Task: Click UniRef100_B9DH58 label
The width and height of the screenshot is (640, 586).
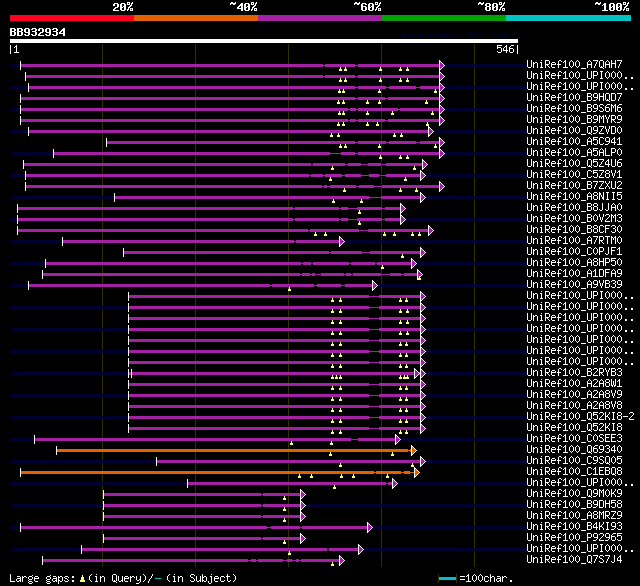Action: pyautogui.click(x=574, y=505)
